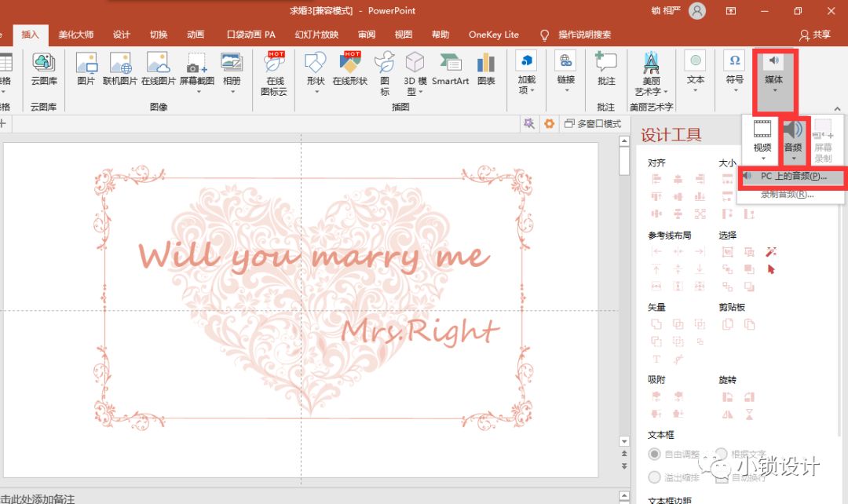Select the 溢出缩排 radio button
The image size is (848, 504).
point(654,477)
